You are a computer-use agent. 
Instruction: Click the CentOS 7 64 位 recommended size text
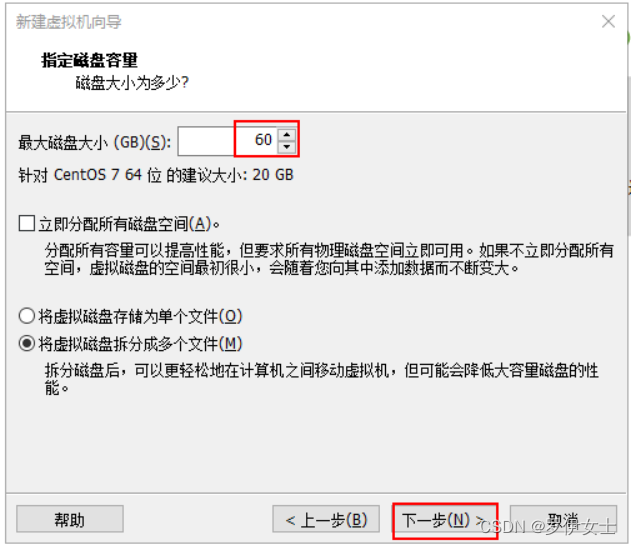pos(156,175)
